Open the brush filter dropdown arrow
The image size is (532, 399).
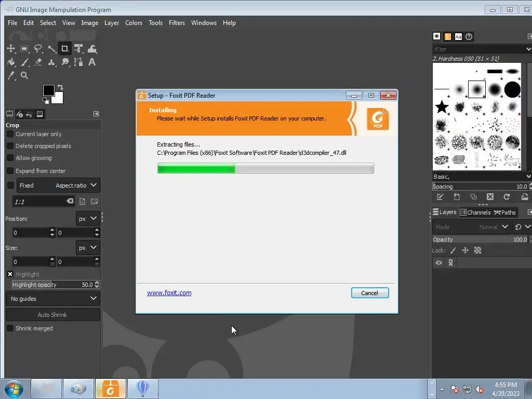(528, 49)
